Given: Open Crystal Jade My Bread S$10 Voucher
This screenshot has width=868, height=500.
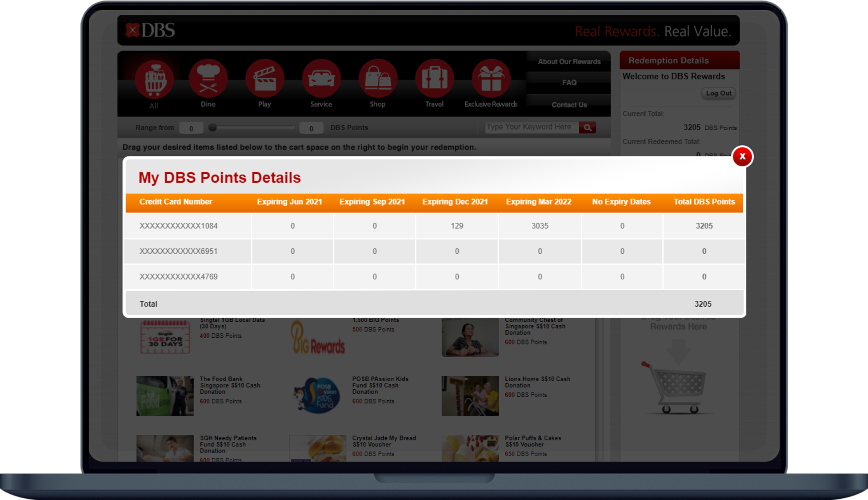Looking at the screenshot, I should click(x=384, y=441).
